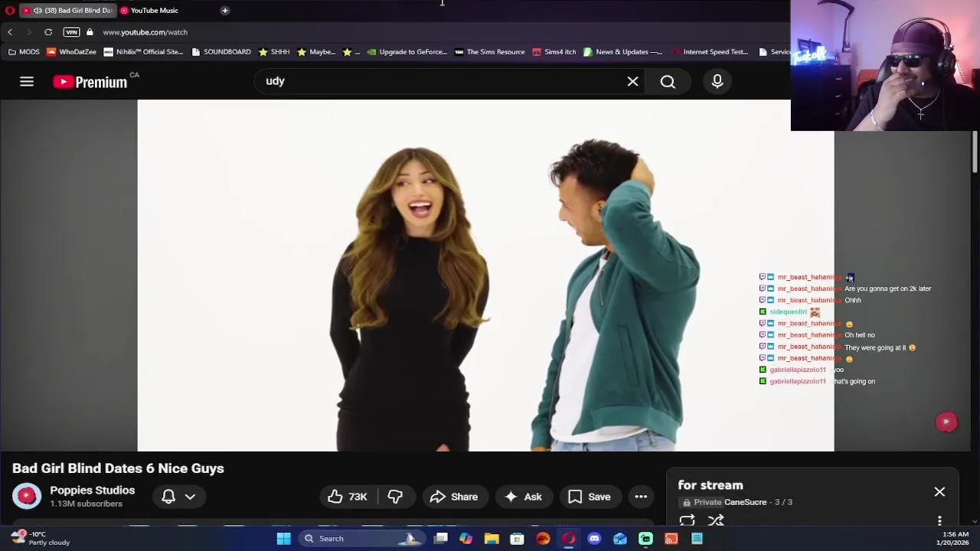Click the CaneSucre playlist owner name

coord(745,502)
